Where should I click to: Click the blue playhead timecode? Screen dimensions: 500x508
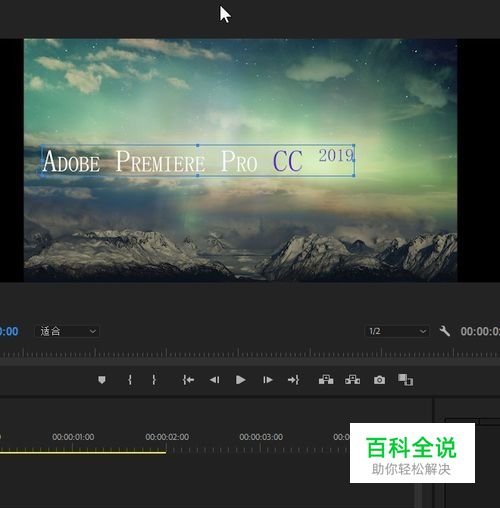[x=9, y=332]
